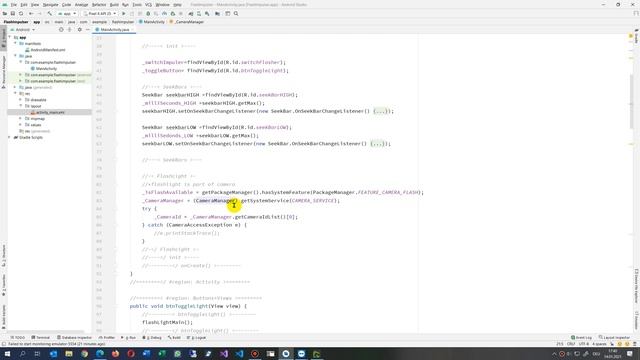
Task: Expand the folded seekbarHIGH listener block
Action: click(380, 111)
